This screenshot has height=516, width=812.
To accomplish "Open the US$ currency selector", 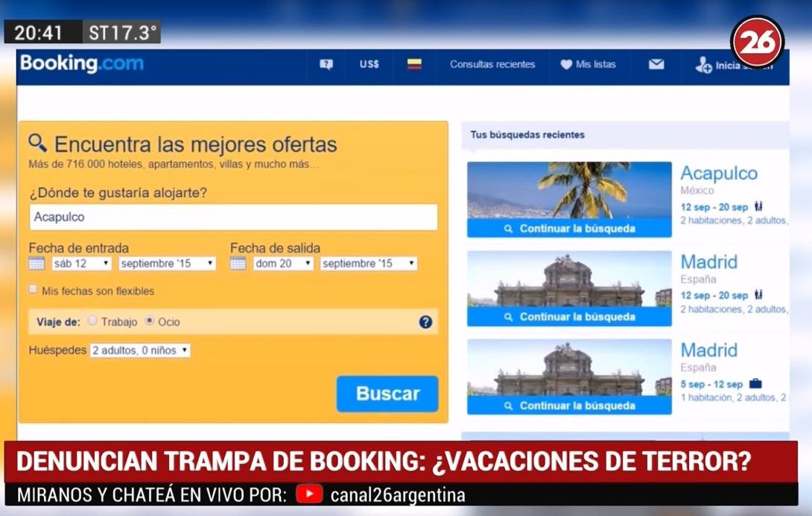I will click(369, 64).
